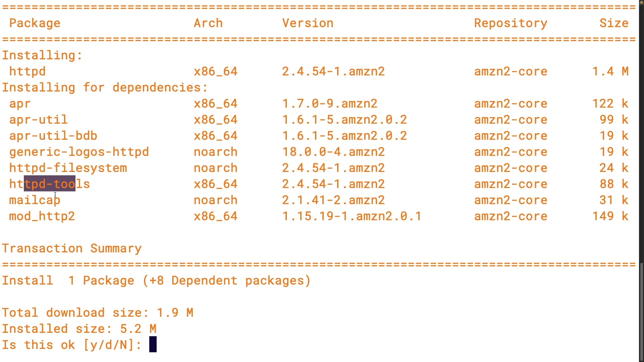
Task: Click the 1.4 M size value
Action: coord(610,71)
